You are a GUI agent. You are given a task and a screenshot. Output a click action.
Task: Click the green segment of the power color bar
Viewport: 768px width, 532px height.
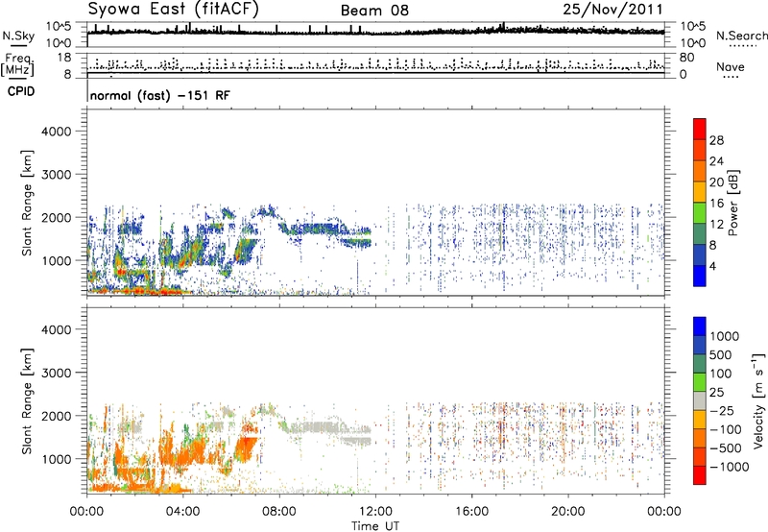700,213
